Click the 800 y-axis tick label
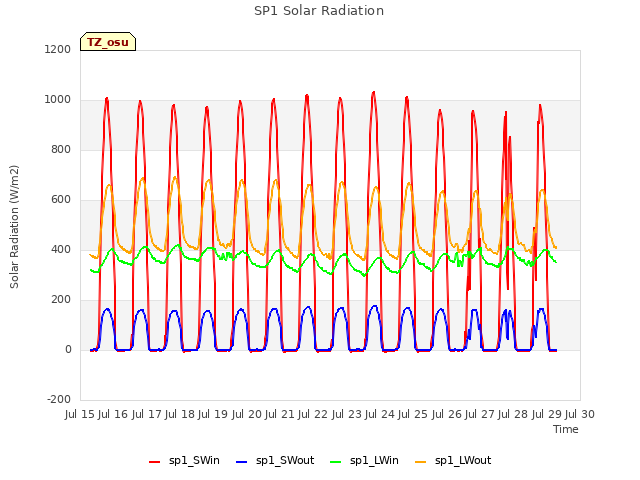This screenshot has height=480, width=640. [61, 149]
